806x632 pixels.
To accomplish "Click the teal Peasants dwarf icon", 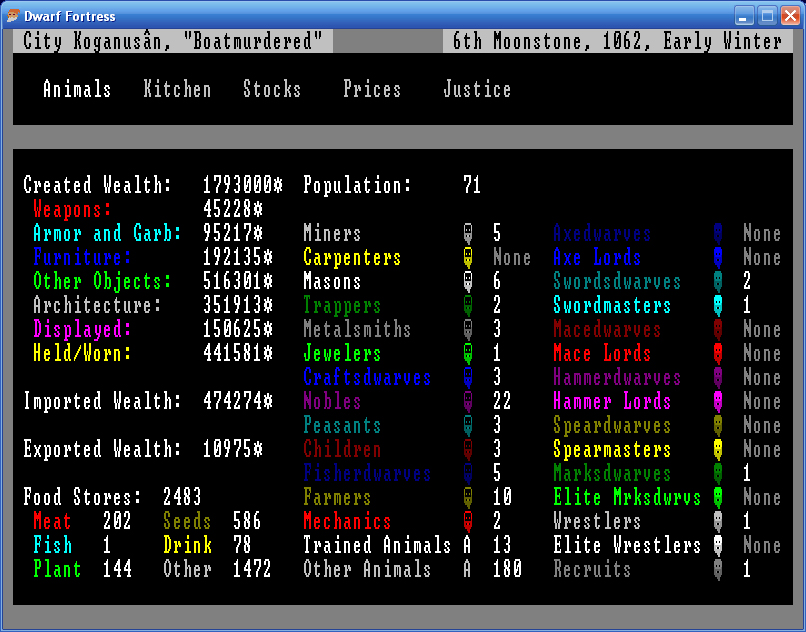I will [x=468, y=425].
